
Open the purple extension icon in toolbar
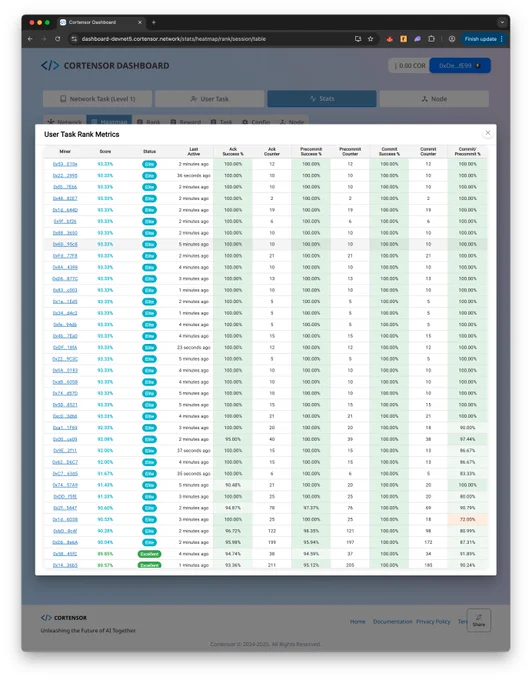pos(417,39)
